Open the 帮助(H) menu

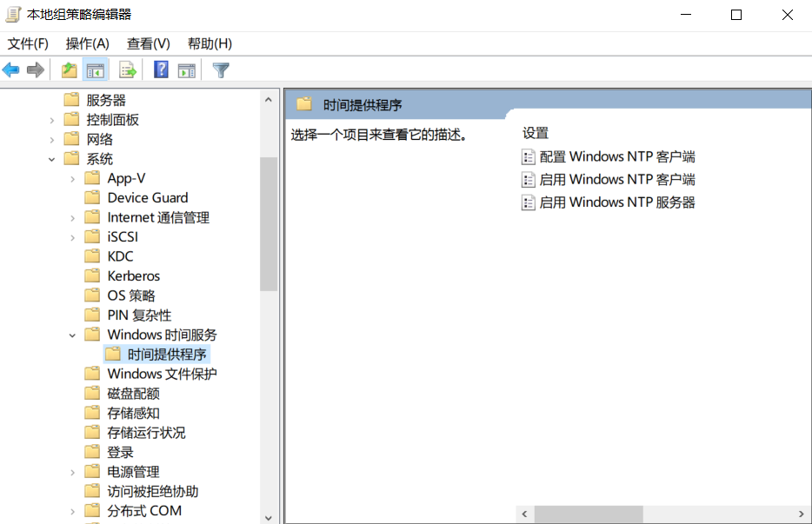tap(210, 44)
